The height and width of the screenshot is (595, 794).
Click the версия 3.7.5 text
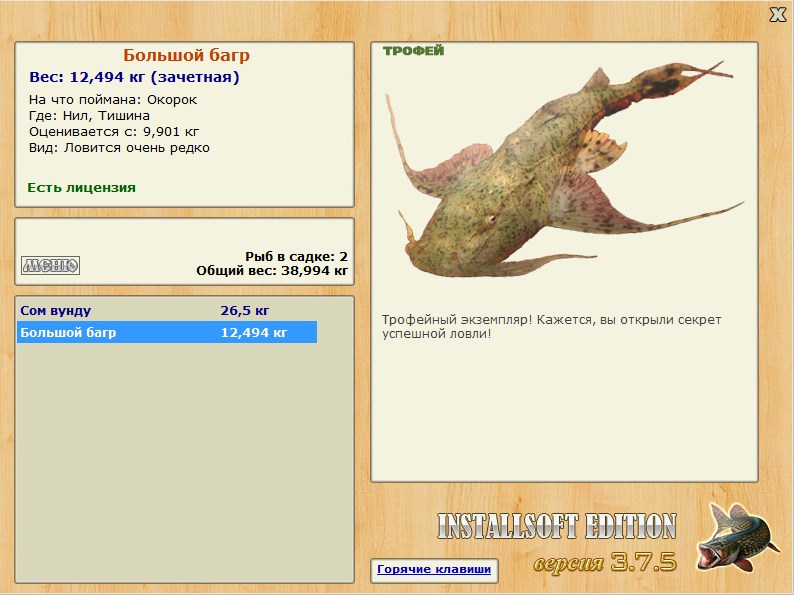(604, 562)
